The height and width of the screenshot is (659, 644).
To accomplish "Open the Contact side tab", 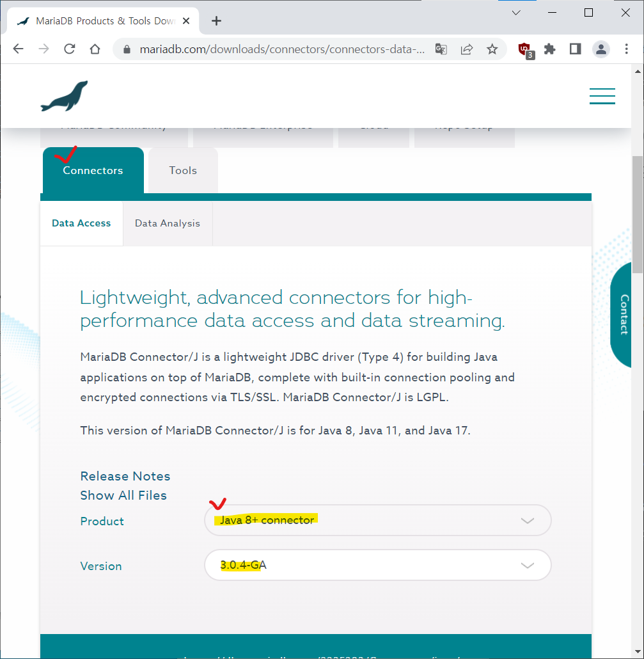I will [x=622, y=314].
